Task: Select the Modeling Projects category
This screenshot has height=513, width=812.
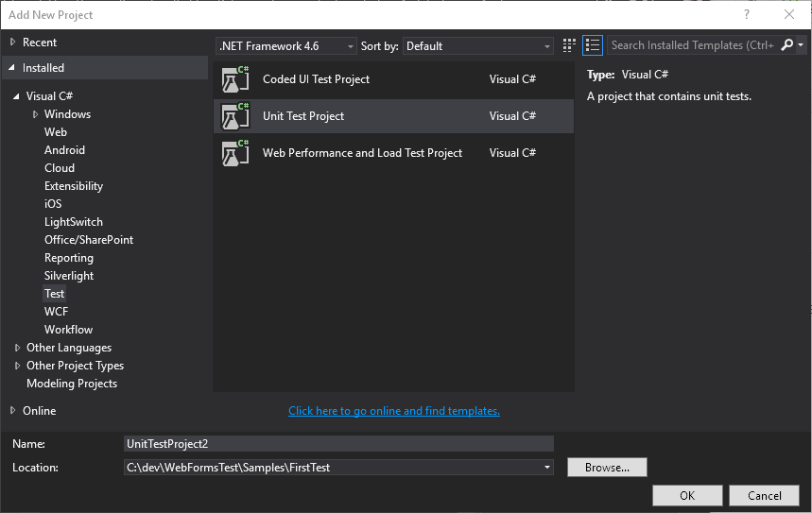Action: [72, 384]
